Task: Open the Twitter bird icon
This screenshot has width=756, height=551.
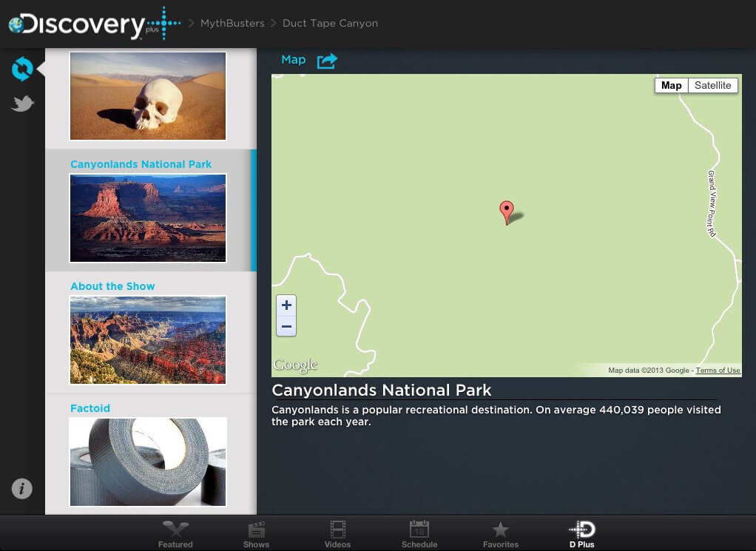Action: point(22,104)
